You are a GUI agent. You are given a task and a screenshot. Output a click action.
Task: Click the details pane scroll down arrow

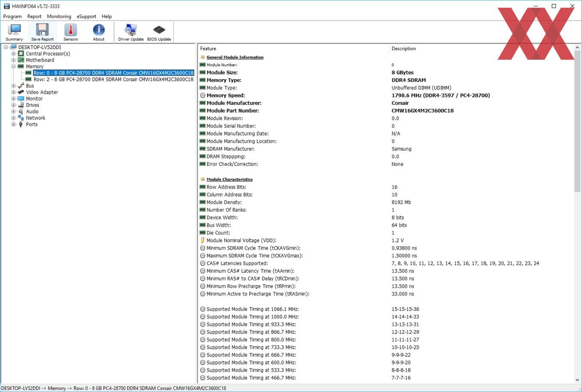[x=577, y=379]
